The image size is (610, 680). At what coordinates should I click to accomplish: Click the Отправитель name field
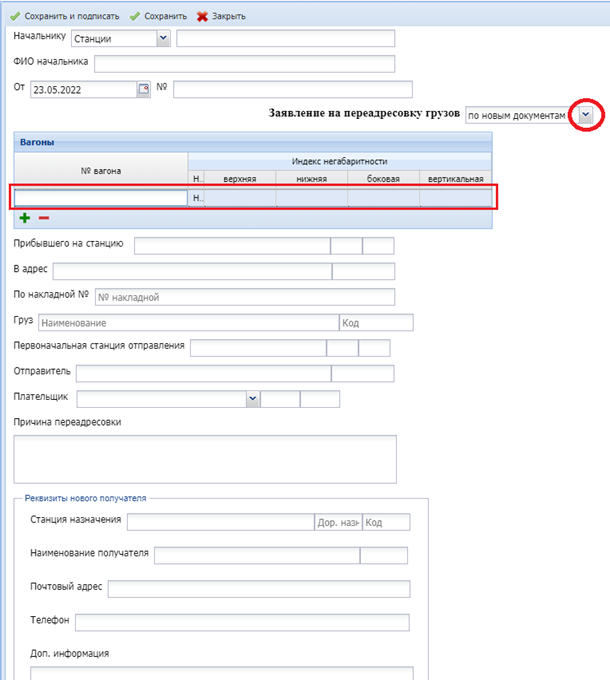pos(204,373)
